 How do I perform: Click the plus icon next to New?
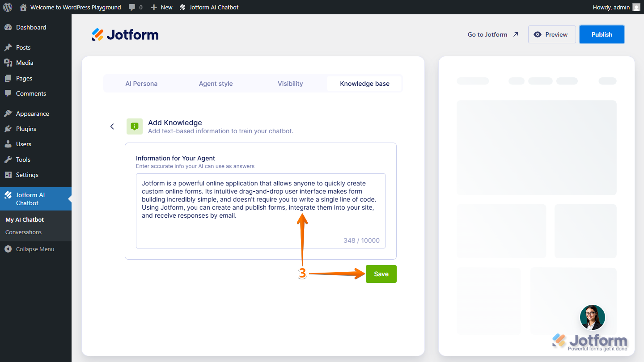[154, 7]
